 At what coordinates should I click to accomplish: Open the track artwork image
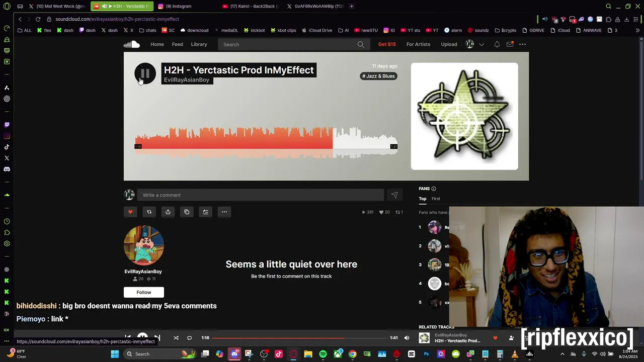point(464,116)
